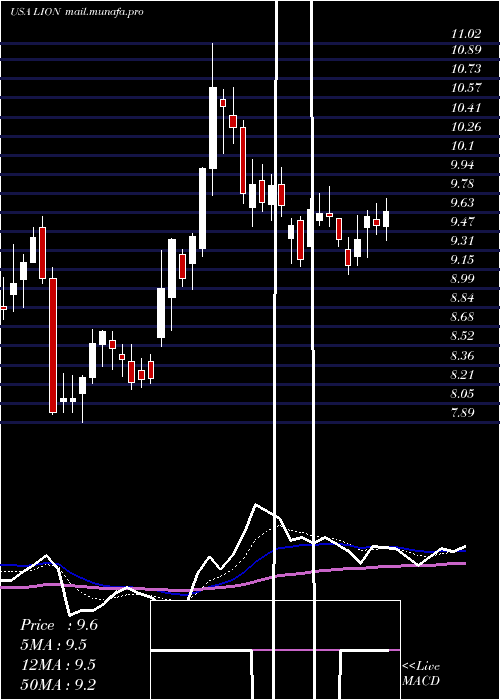Click the 10.57 price axis label
This screenshot has width=500, height=700.
tap(466, 88)
